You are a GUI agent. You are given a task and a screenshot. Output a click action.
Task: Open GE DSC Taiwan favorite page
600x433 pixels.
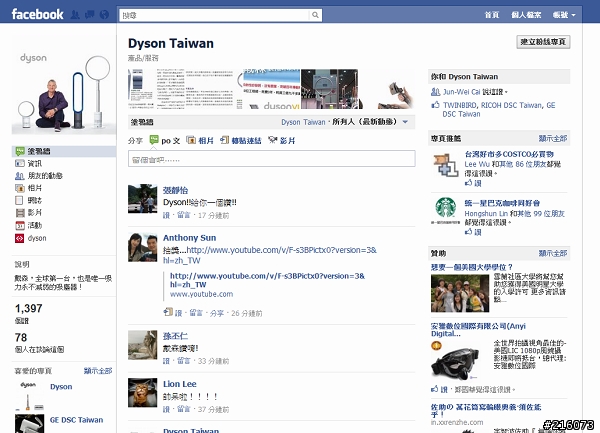point(77,420)
